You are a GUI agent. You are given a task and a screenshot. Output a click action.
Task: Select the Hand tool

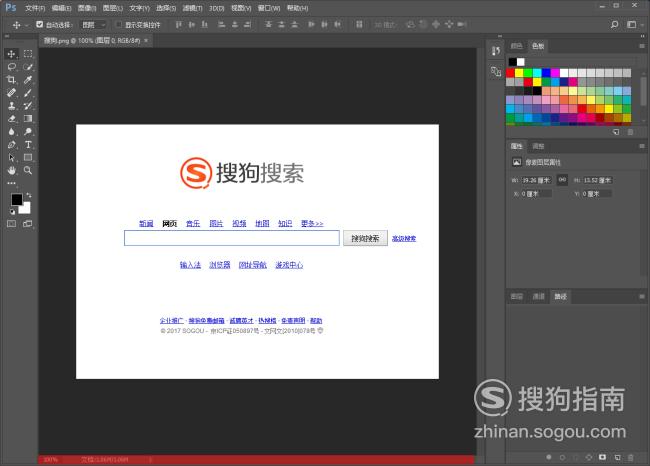click(11, 170)
